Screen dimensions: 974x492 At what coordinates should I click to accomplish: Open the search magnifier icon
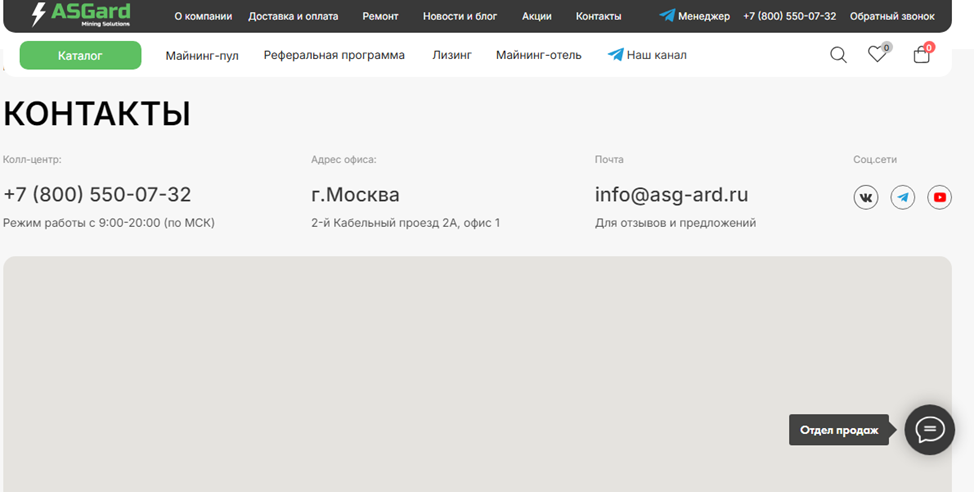[x=838, y=55]
